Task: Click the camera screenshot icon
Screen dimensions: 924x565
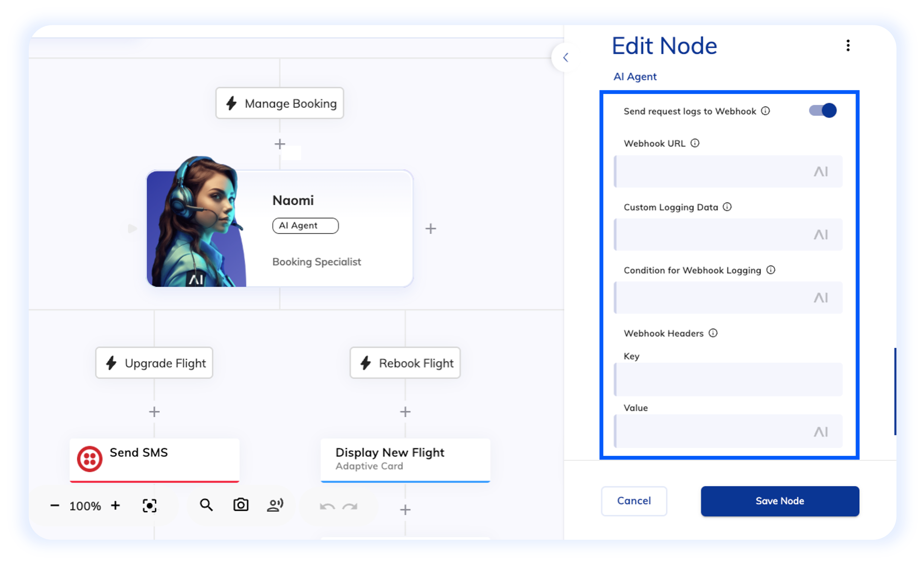Action: [240, 505]
